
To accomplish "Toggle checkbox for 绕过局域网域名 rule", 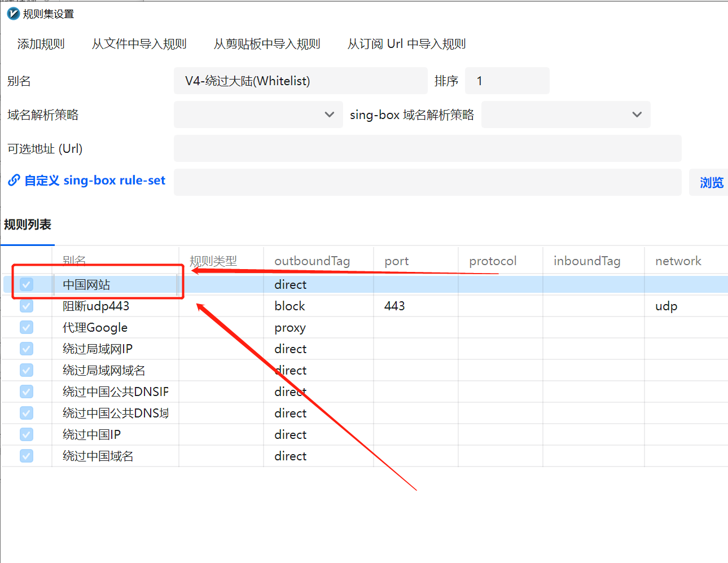I will pos(27,370).
